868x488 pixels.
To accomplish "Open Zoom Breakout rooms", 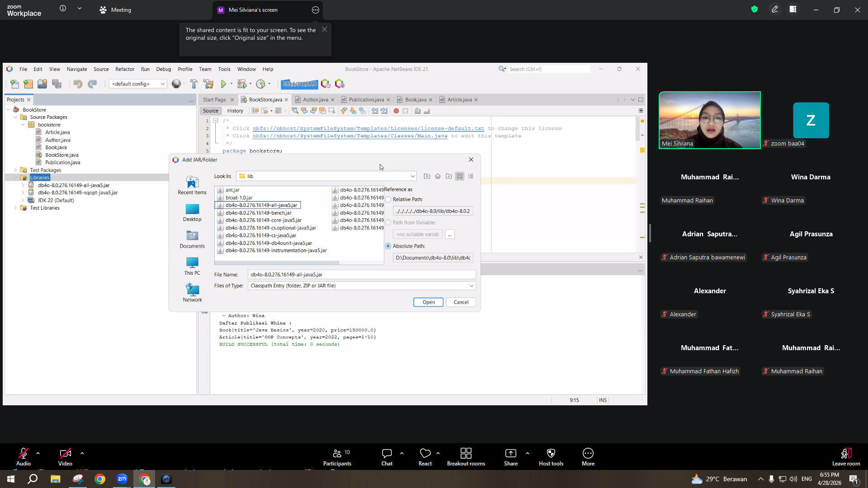I will [x=466, y=457].
